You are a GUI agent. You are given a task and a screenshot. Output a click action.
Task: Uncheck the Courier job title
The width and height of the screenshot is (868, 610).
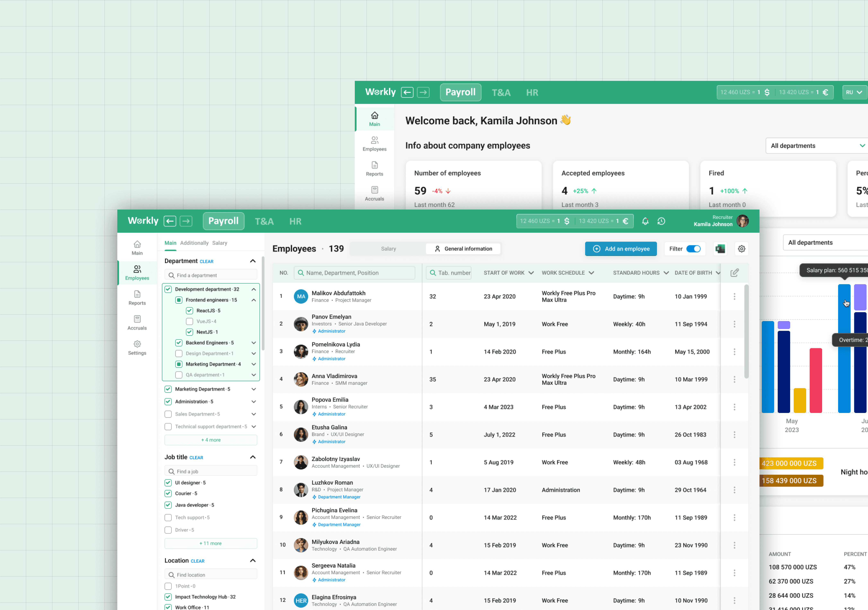[168, 494]
